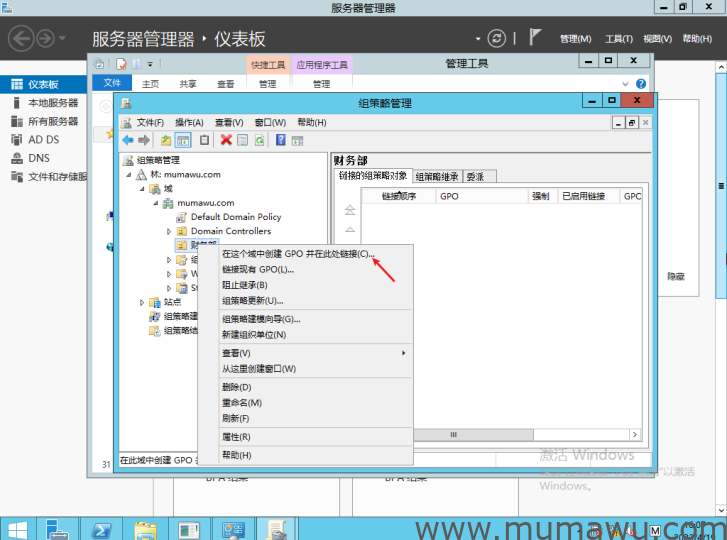Click the blue help icon in 管理工具 ribbon
The height and width of the screenshot is (540, 727).
[x=641, y=84]
